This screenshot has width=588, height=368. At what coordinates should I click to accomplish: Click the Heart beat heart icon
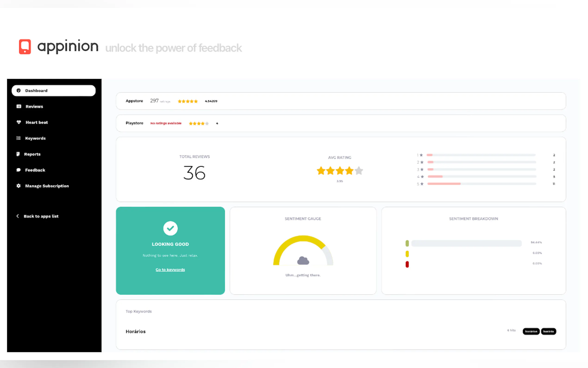point(19,122)
